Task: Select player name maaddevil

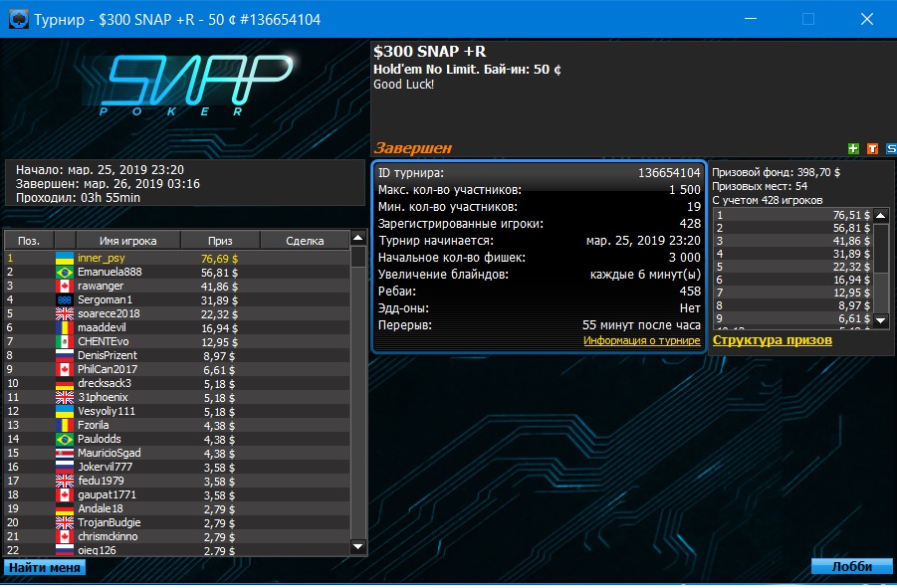Action: [102, 327]
